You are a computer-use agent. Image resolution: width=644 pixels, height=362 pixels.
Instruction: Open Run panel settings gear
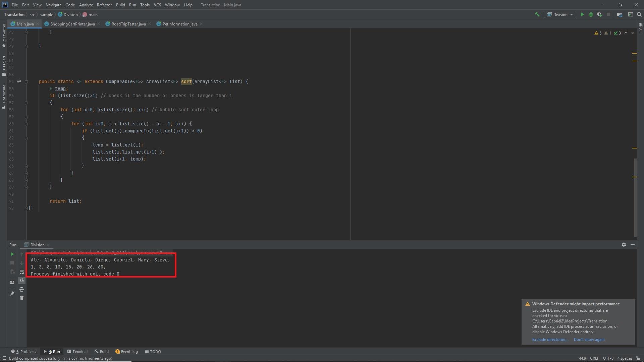[624, 245]
